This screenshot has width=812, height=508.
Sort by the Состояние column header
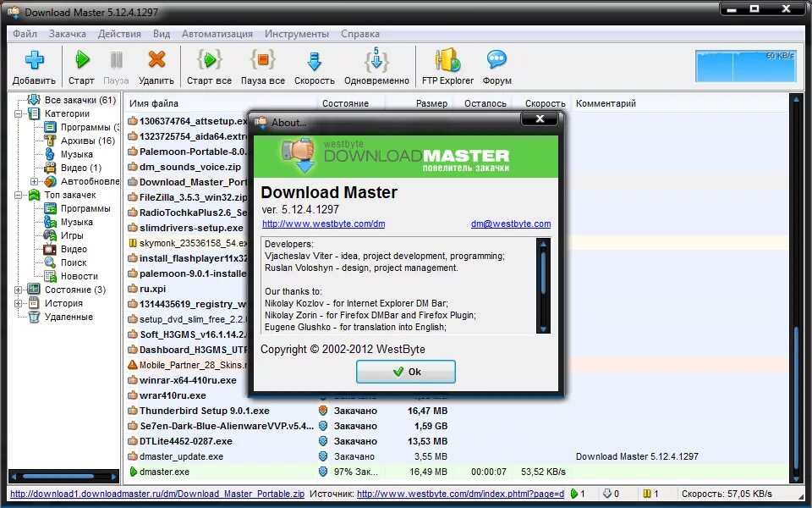(x=350, y=103)
